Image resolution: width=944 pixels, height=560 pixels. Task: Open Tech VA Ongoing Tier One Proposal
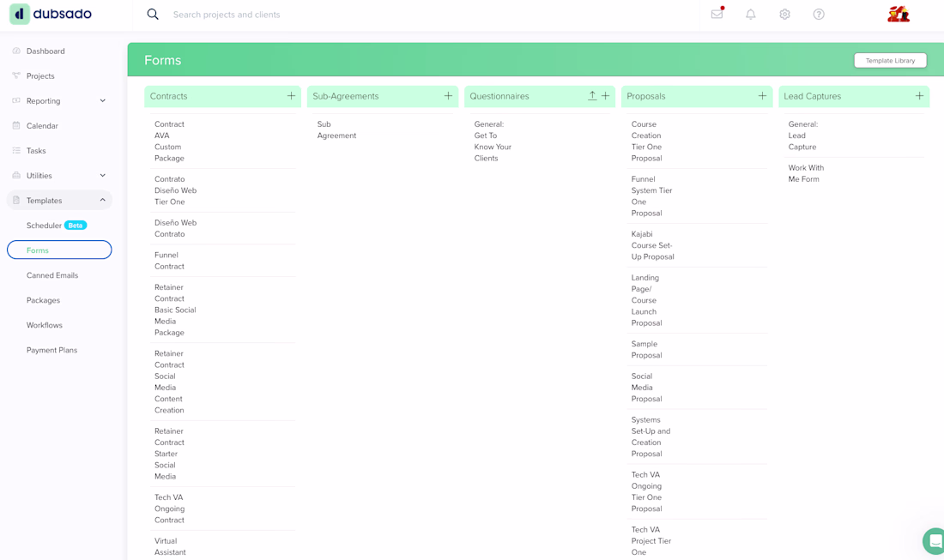coord(647,491)
